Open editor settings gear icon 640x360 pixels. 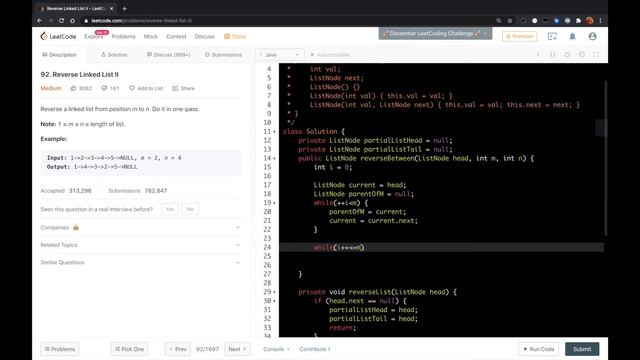point(582,54)
